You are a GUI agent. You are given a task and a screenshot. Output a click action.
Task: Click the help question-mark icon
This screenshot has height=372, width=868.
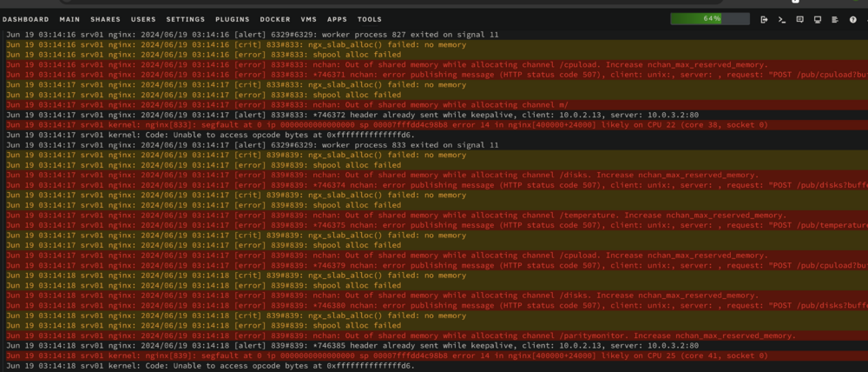(x=852, y=19)
